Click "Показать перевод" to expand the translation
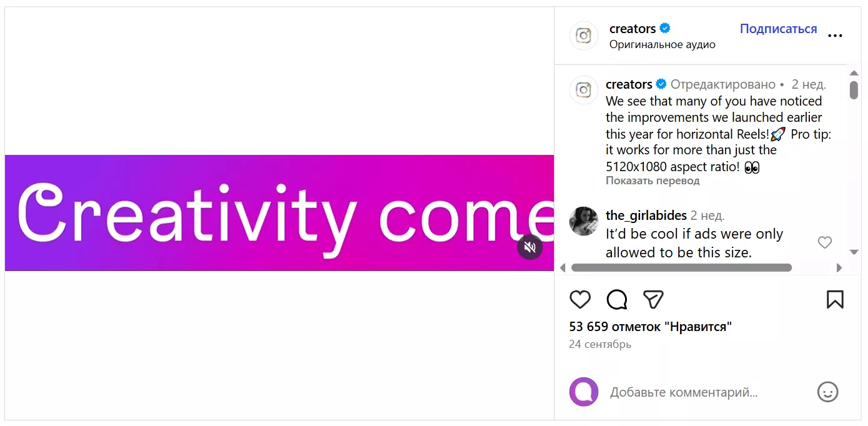This screenshot has width=868, height=426. coord(653,181)
